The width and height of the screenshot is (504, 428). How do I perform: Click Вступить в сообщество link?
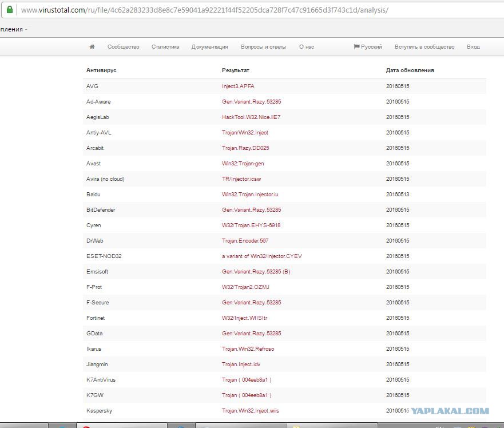424,46
